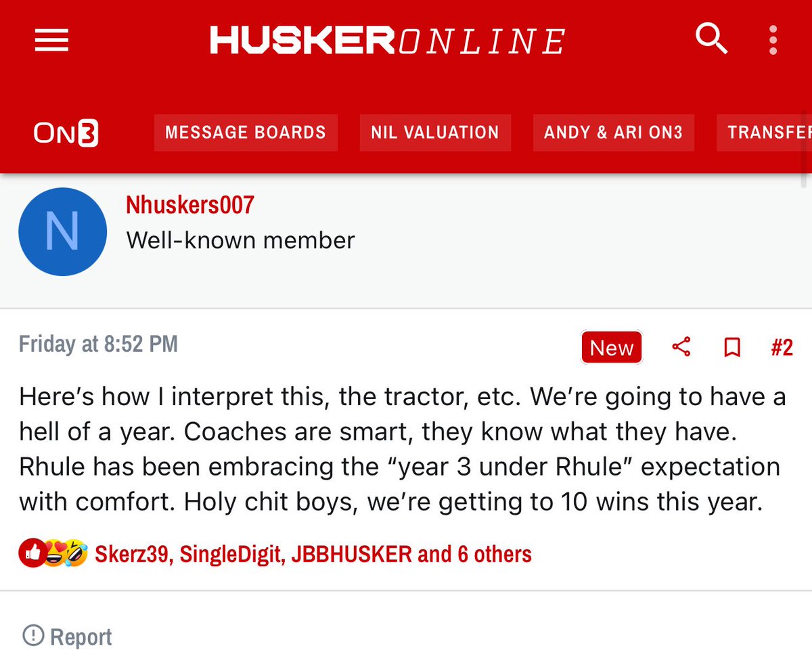The width and height of the screenshot is (812, 669).
Task: Open post number #2 permalink
Action: (x=782, y=348)
